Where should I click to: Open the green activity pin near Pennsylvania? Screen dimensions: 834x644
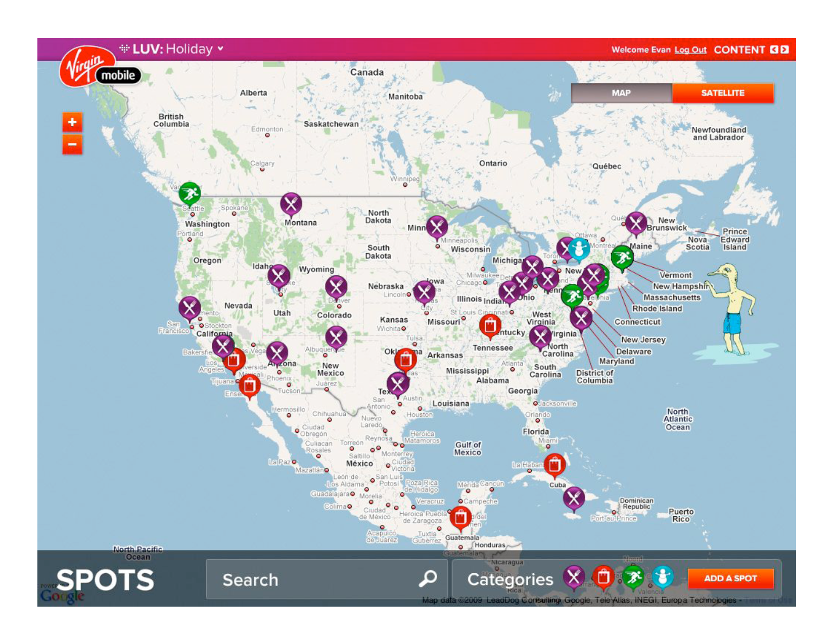pos(572,296)
